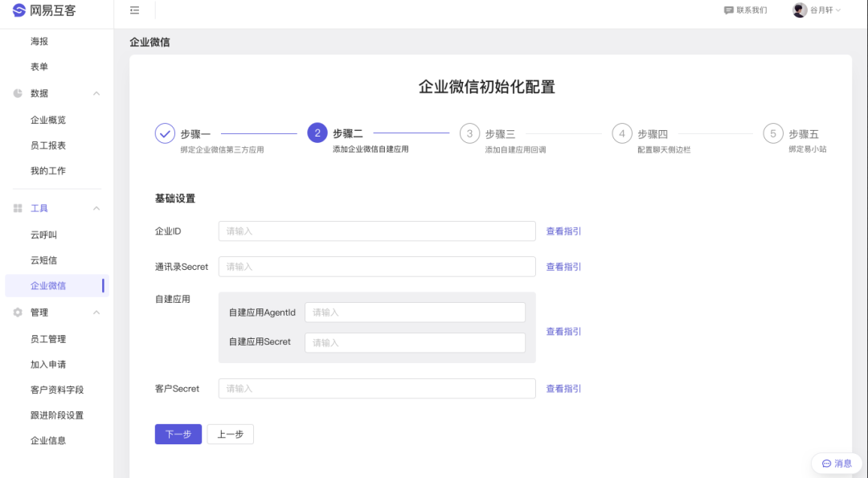Image resolution: width=868 pixels, height=478 pixels.
Task: Click the 管理 gear icon
Action: 18,313
